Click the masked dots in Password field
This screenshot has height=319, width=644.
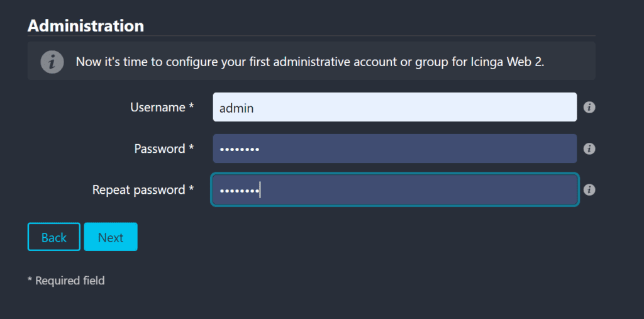coord(239,149)
